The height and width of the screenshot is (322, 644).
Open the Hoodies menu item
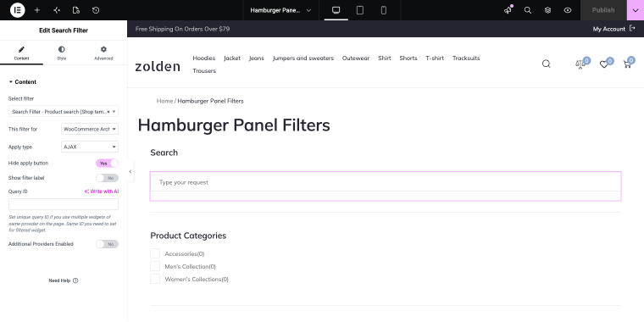point(203,58)
